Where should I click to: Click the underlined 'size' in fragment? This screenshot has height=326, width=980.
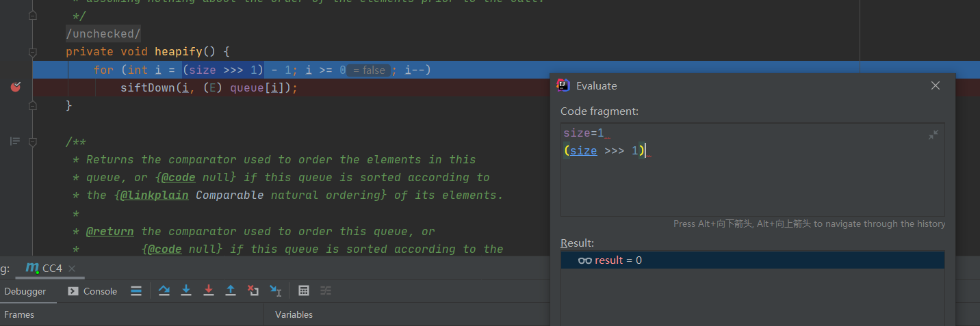coord(584,150)
